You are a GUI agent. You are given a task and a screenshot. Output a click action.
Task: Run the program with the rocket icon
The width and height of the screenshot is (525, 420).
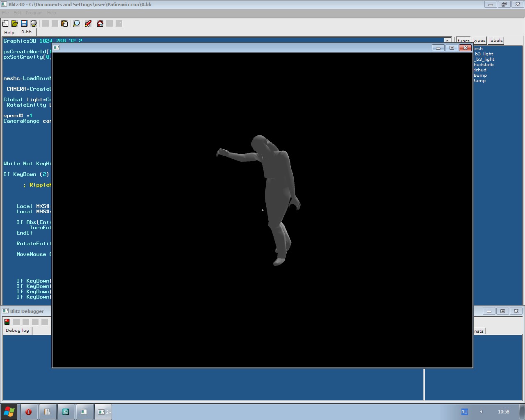(88, 23)
